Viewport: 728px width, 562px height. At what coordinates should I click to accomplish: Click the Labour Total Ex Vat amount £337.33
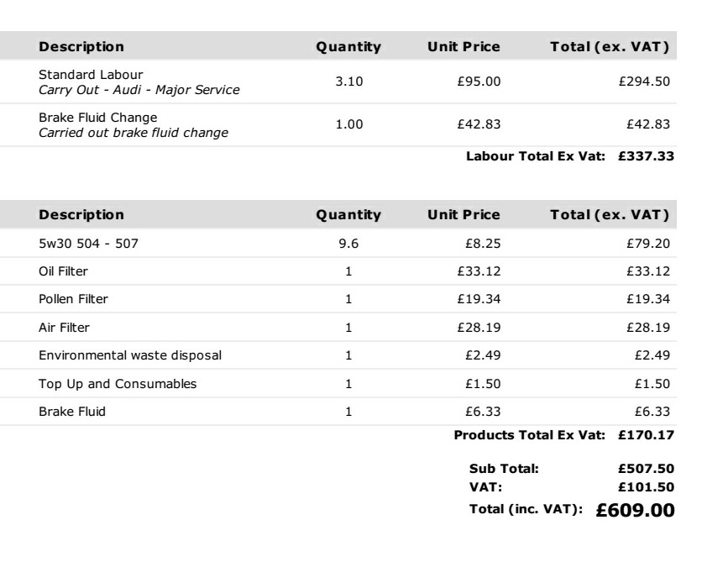(x=646, y=156)
